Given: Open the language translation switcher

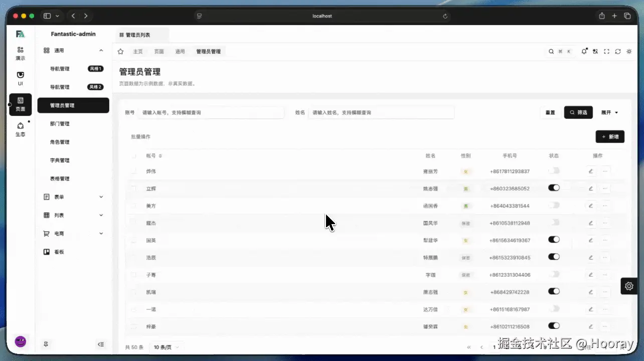Looking at the screenshot, I should coord(595,51).
